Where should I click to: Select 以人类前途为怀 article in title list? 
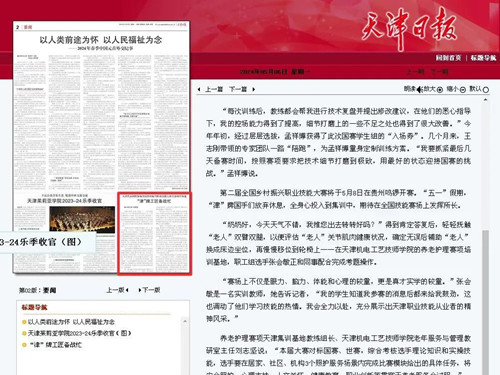click(x=71, y=322)
